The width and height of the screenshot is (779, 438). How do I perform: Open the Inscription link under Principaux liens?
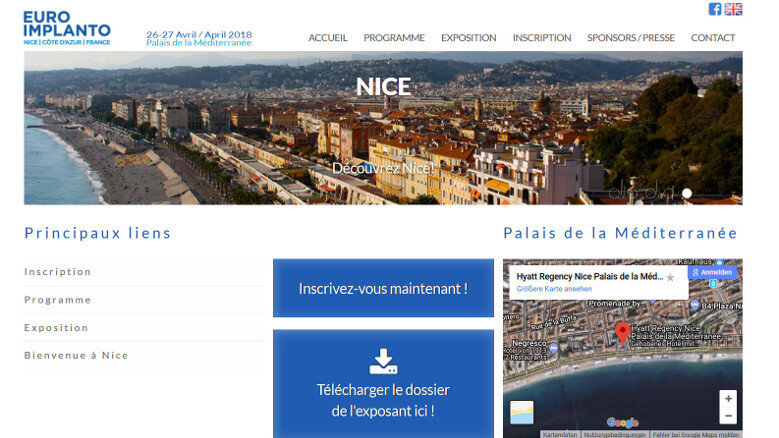58,272
